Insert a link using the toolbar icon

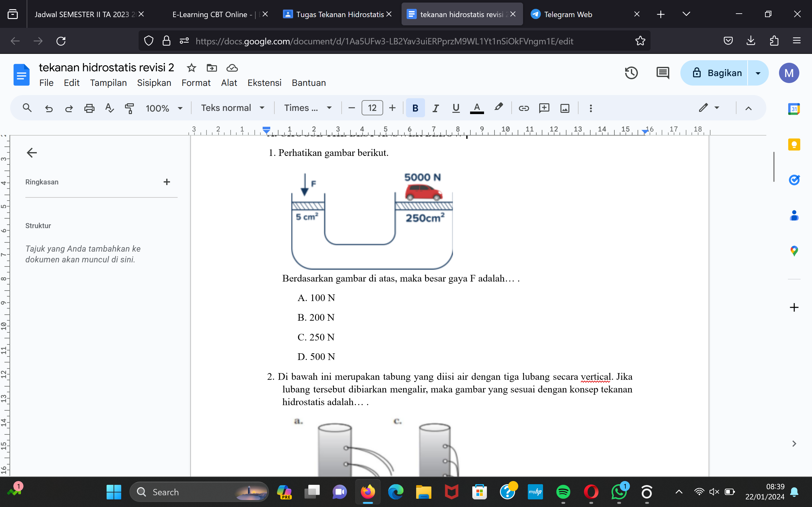coord(524,108)
